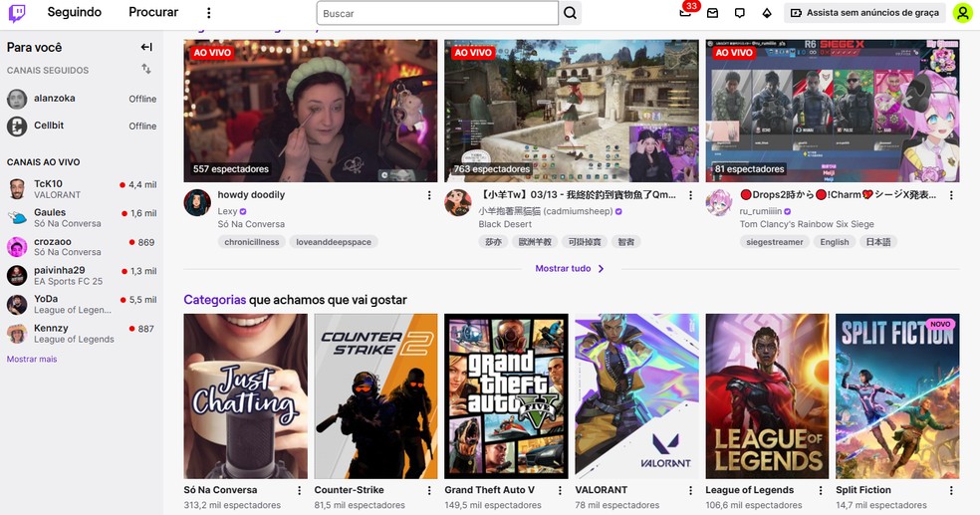Image resolution: width=980 pixels, height=515 pixels.
Task: Open Só Na Conversa link under Lexy
Action: 251,224
